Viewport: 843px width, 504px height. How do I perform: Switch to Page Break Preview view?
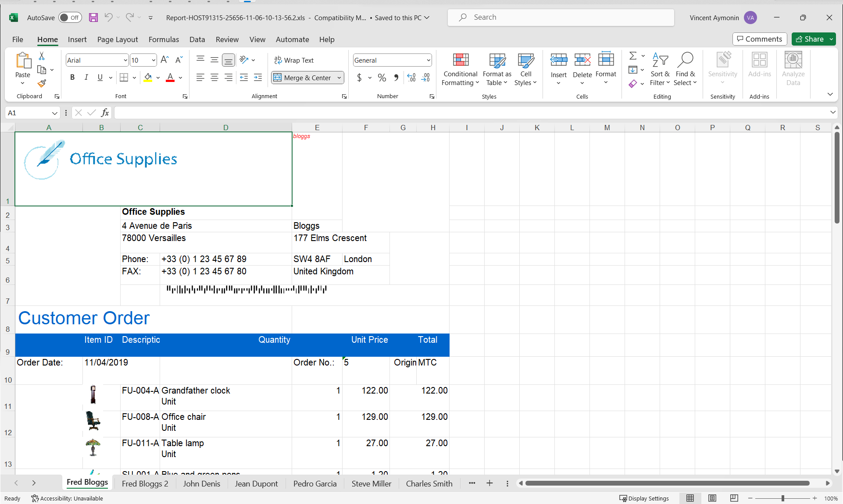tap(734, 498)
